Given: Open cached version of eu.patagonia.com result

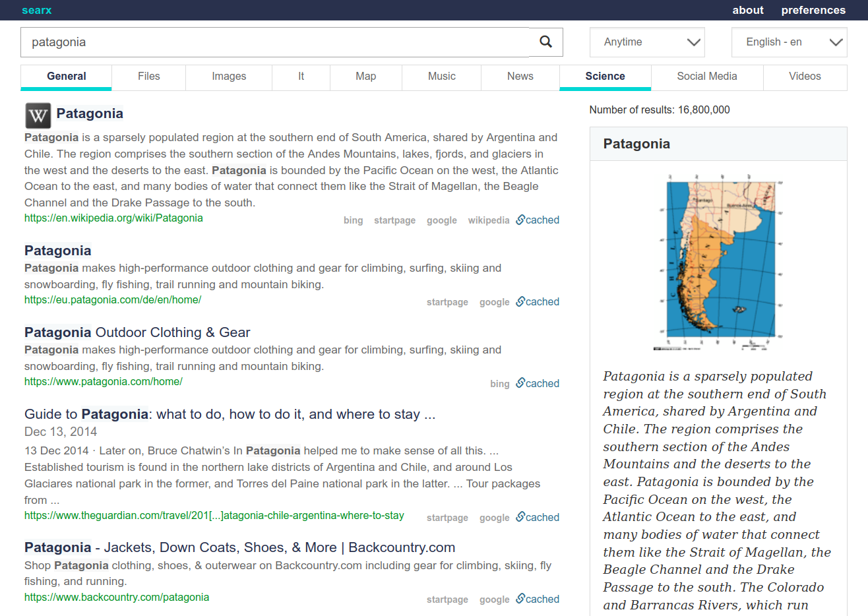Looking at the screenshot, I should click(538, 302).
